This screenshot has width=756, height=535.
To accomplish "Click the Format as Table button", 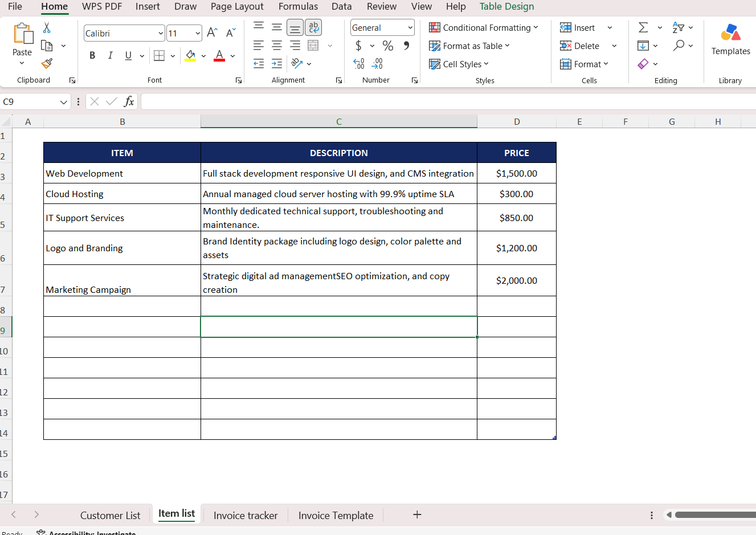I will [x=469, y=46].
